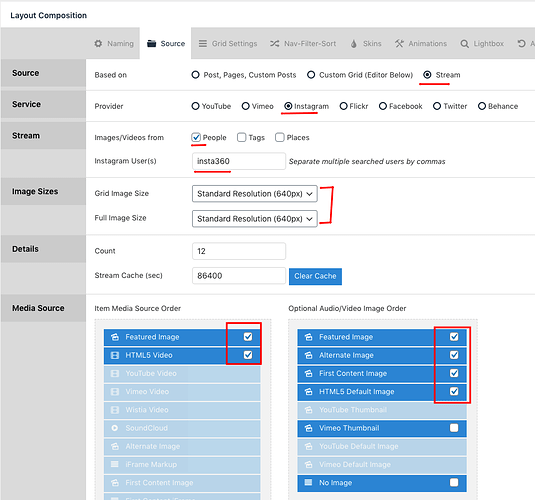The image size is (535, 500).
Task: Click the Grid Settings hamburger icon
Action: (203, 44)
